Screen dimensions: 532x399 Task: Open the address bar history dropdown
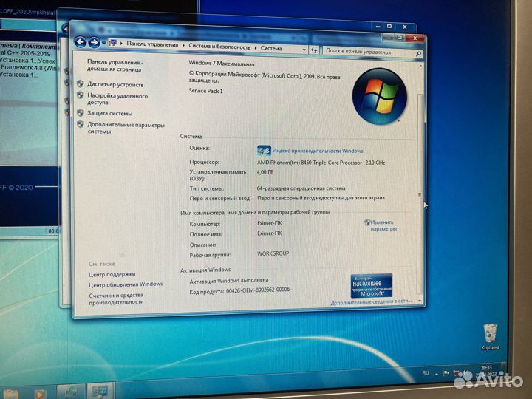[x=304, y=50]
